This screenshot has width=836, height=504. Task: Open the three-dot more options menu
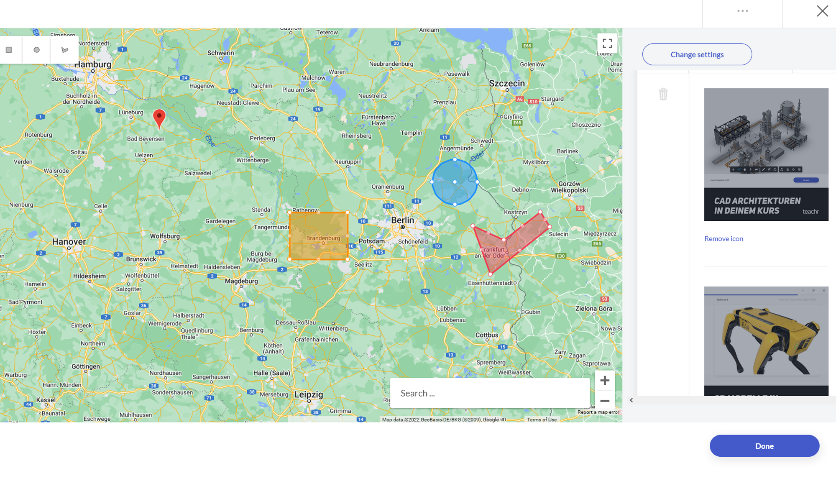tap(742, 11)
